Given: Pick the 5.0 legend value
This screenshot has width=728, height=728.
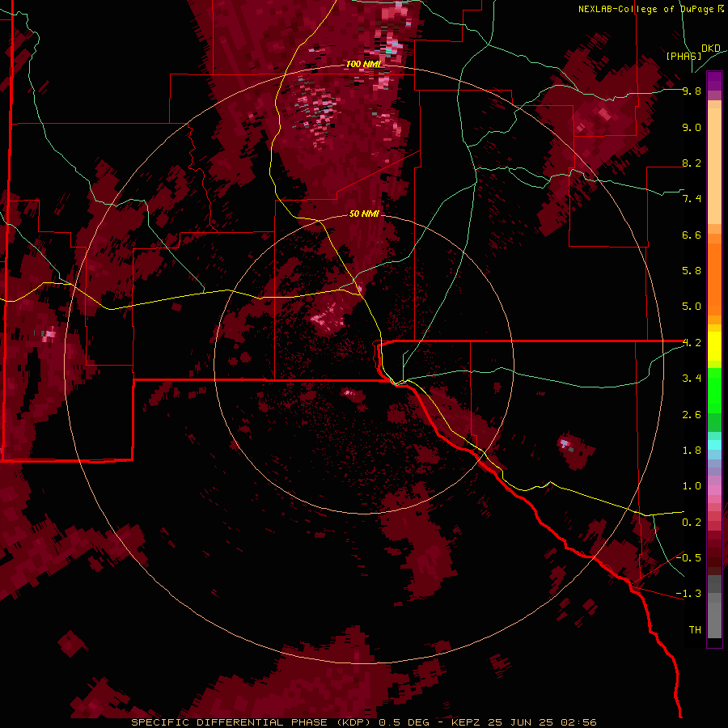Looking at the screenshot, I should click(x=692, y=307).
